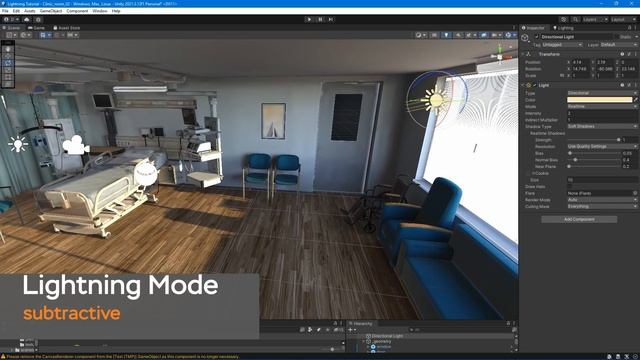The width and height of the screenshot is (640, 360).
Task: Select the Rect tool in scene overlay
Action: click(8, 77)
